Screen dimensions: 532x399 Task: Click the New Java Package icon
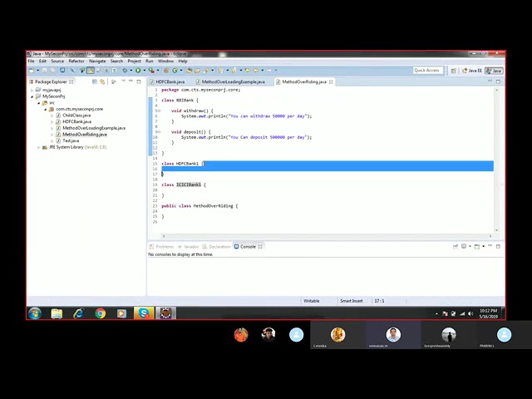click(166, 70)
